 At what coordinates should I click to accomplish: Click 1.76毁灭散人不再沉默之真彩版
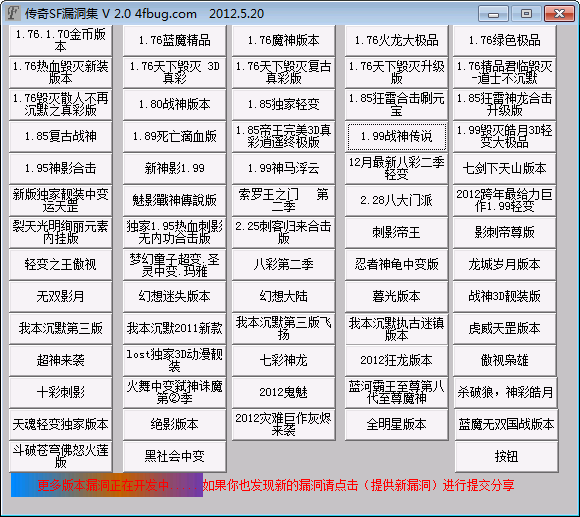coord(61,104)
